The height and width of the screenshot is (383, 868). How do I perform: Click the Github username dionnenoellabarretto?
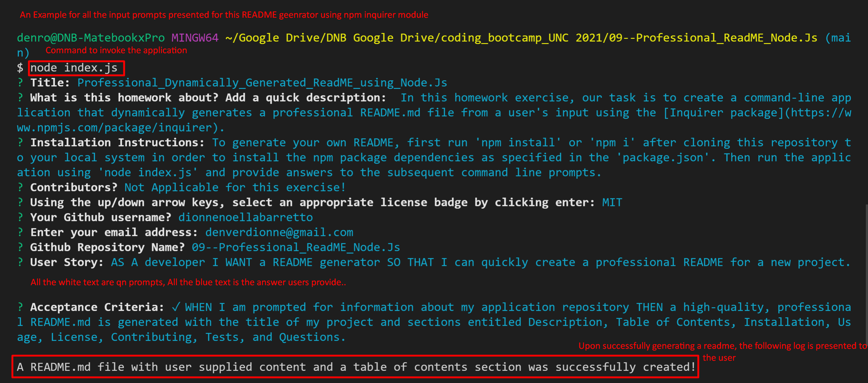click(x=245, y=217)
